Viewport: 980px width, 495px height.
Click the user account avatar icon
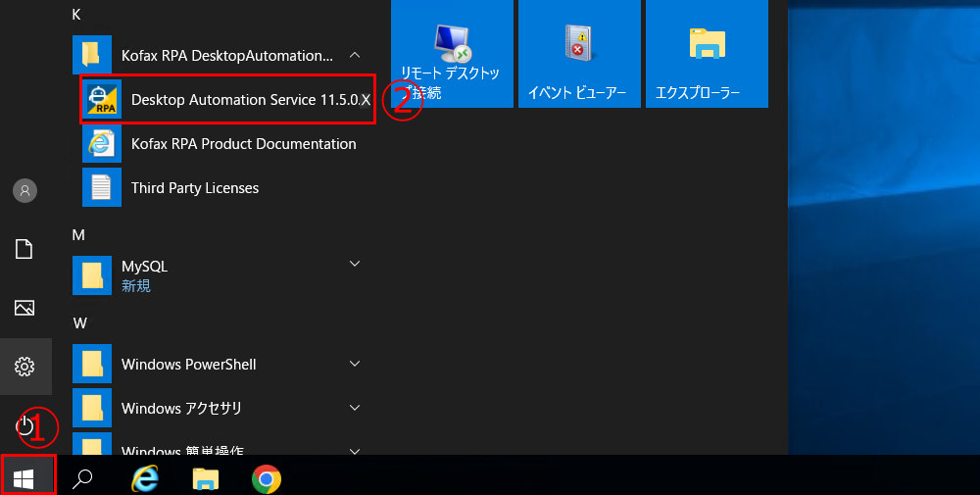tap(25, 190)
